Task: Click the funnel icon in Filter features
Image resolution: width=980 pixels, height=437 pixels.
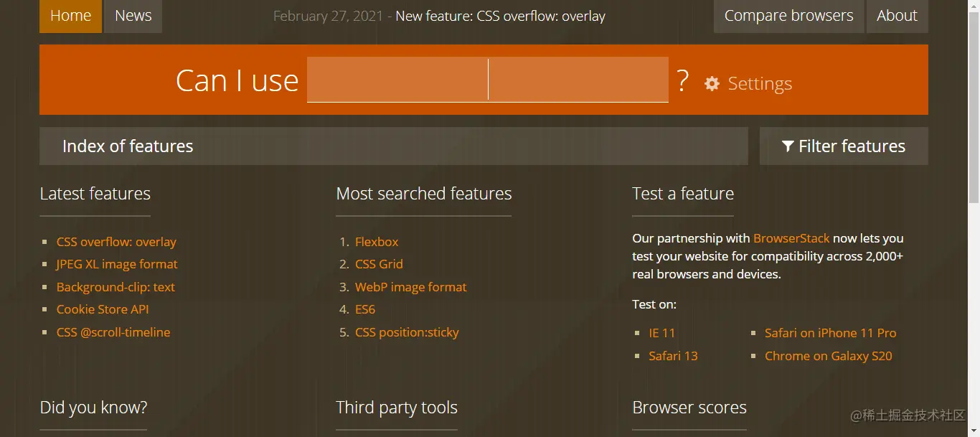Action: pos(788,146)
